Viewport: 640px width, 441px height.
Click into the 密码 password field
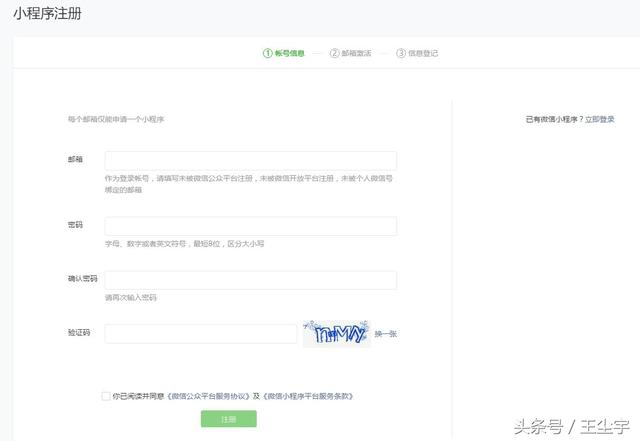point(250,226)
